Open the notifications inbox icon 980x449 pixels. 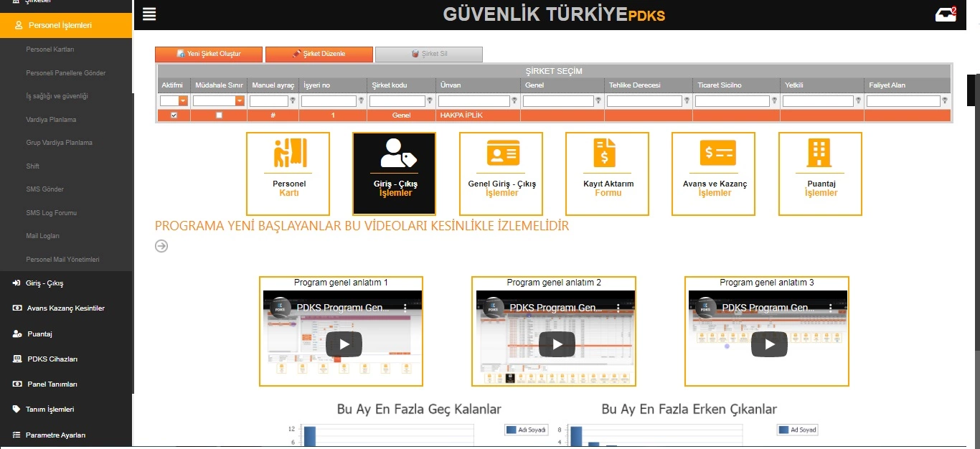(946, 15)
